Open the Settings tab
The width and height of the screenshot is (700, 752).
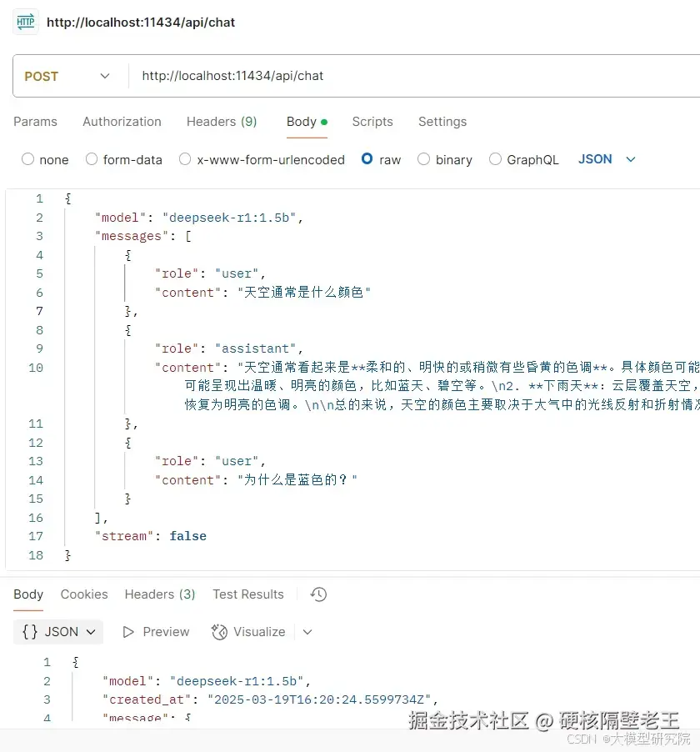[442, 122]
